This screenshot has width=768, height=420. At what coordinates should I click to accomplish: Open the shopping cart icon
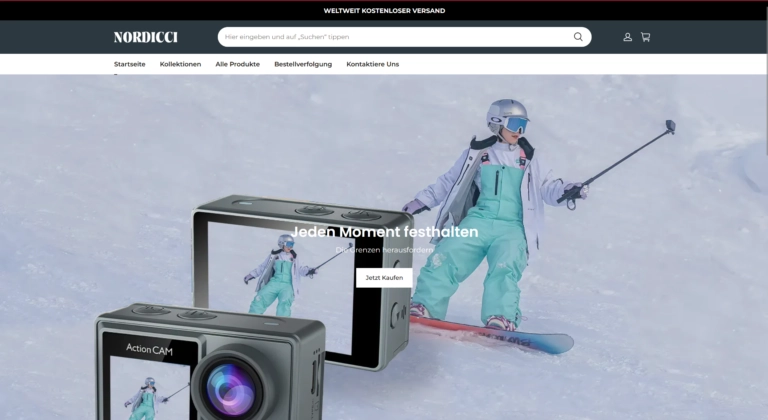click(x=645, y=37)
